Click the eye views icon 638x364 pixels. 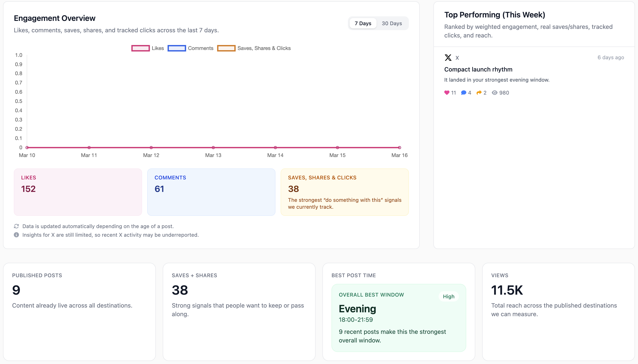point(494,93)
